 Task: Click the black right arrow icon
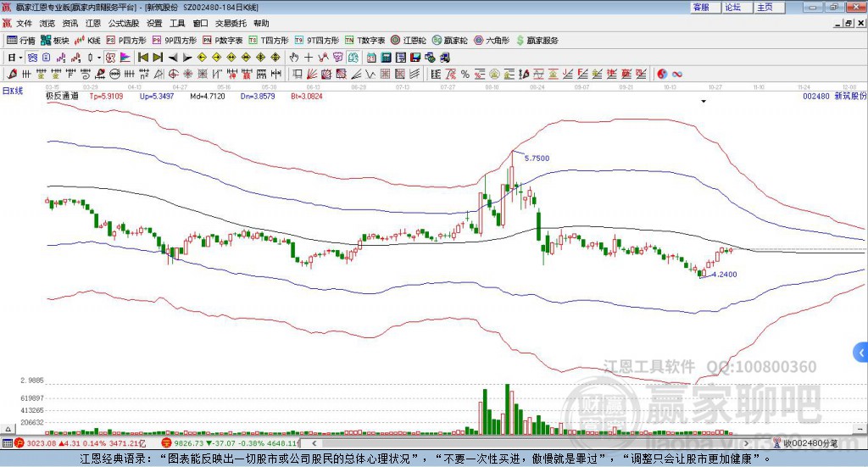(187, 58)
